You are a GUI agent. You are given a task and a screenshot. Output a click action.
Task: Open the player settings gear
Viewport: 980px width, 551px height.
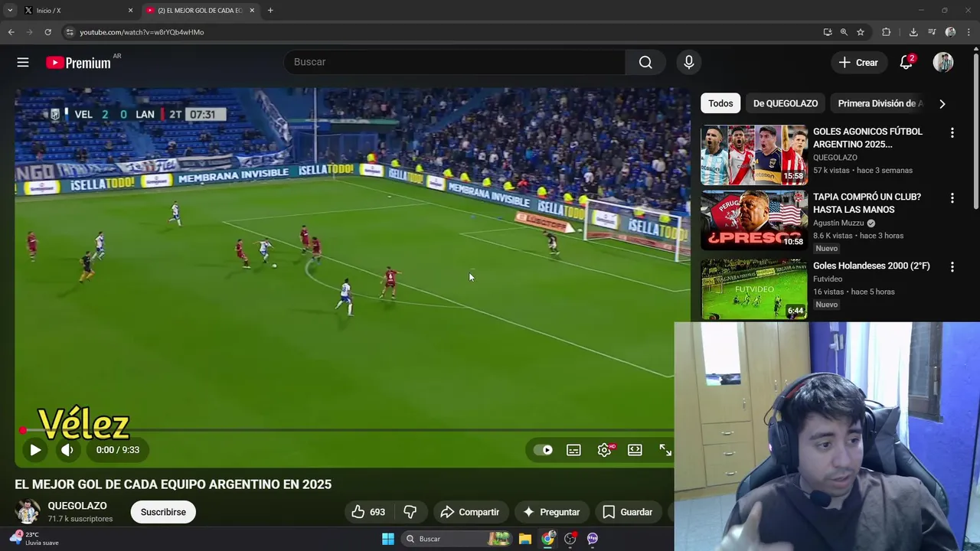click(x=604, y=450)
